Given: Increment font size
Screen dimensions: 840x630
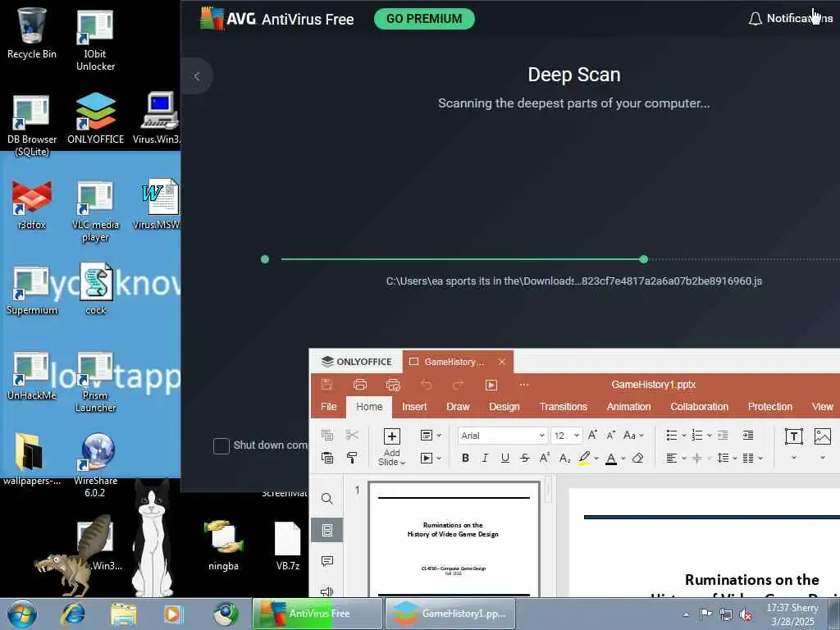Looking at the screenshot, I should tap(592, 435).
